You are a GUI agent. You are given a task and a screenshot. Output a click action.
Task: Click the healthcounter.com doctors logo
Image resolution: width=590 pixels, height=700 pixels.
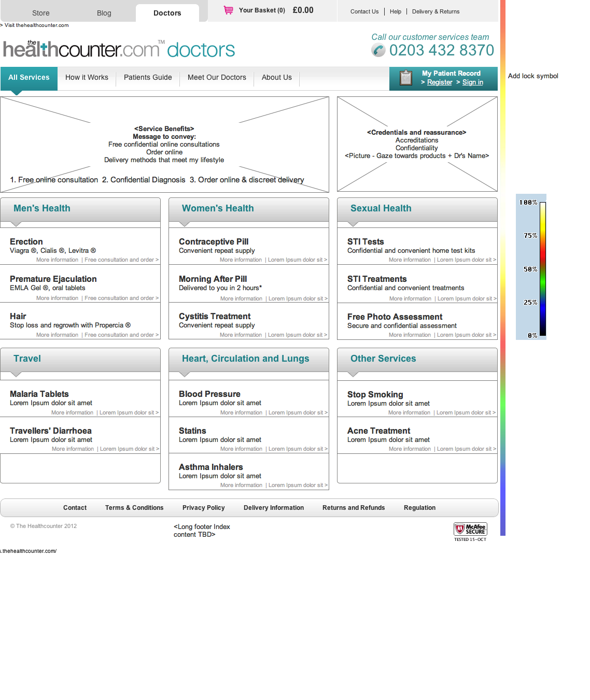pyautogui.click(x=119, y=50)
